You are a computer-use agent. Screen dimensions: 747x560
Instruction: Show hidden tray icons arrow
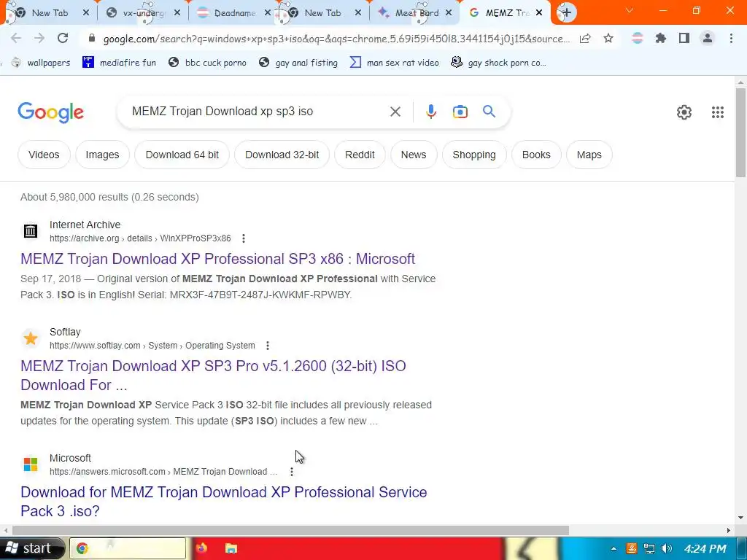coord(614,548)
